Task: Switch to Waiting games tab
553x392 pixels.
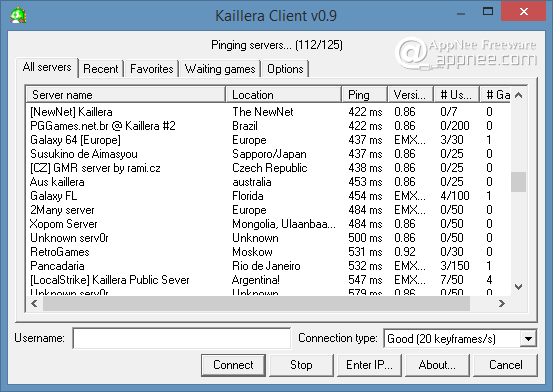Action: 220,69
